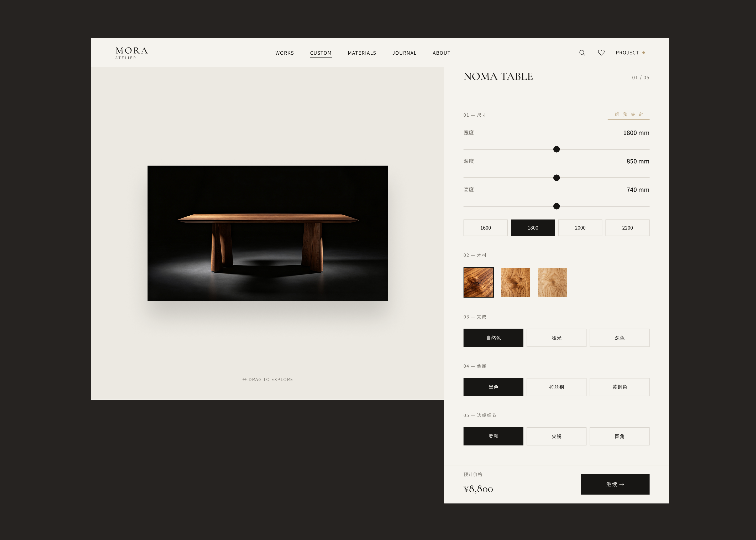756x540 pixels.
Task: Select the 2000 width preset
Action: click(580, 228)
